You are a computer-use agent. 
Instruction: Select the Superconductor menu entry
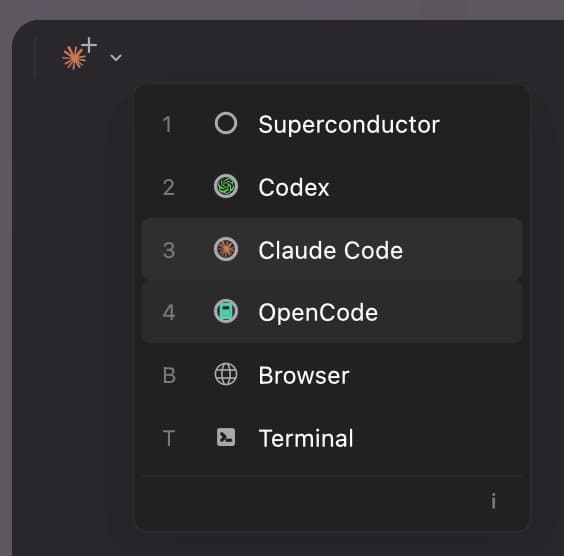(x=332, y=124)
